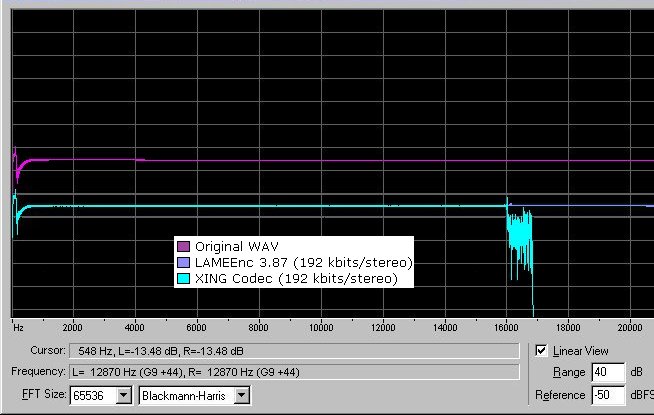Click the 18000 Hz axis label

(568, 327)
